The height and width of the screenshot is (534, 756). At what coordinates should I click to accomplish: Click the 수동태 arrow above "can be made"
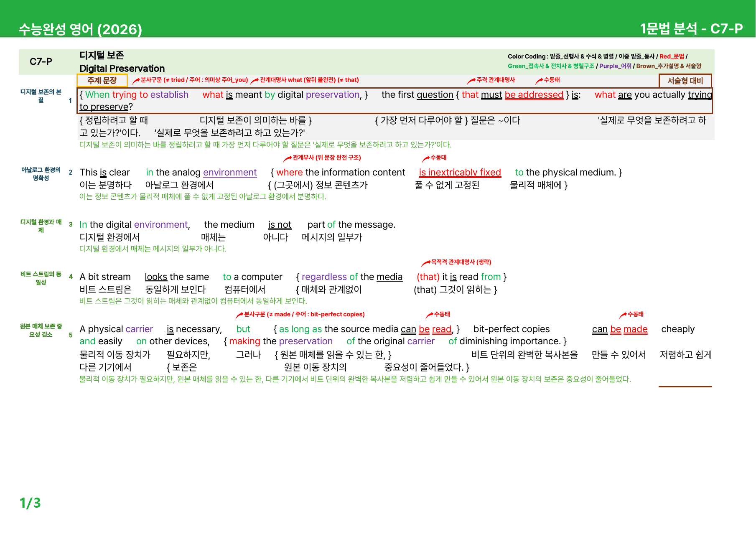pyautogui.click(x=623, y=315)
